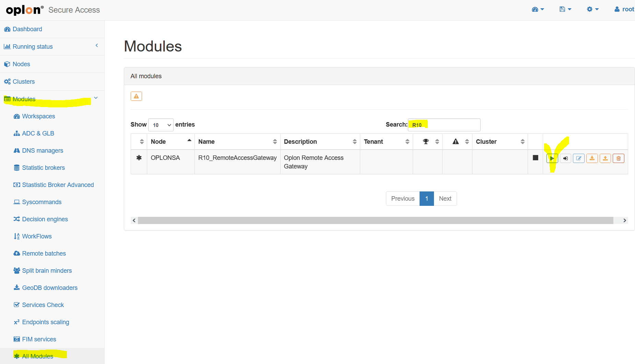Click the Search input field
The height and width of the screenshot is (364, 635).
[444, 125]
